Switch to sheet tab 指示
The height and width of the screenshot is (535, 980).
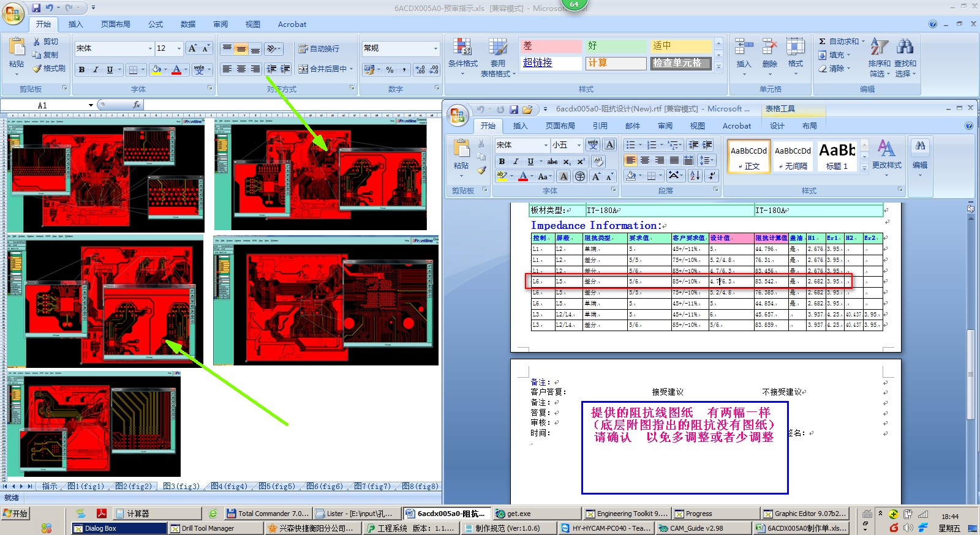point(50,486)
